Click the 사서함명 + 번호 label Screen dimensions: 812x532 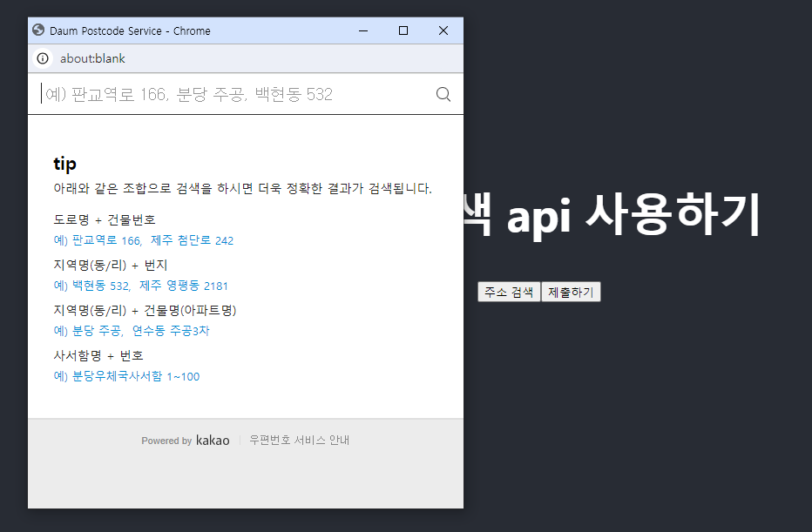(98, 355)
